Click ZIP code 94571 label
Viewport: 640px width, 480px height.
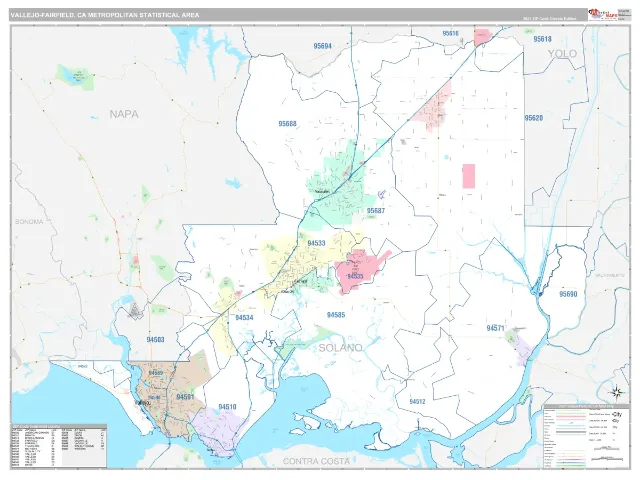point(495,328)
